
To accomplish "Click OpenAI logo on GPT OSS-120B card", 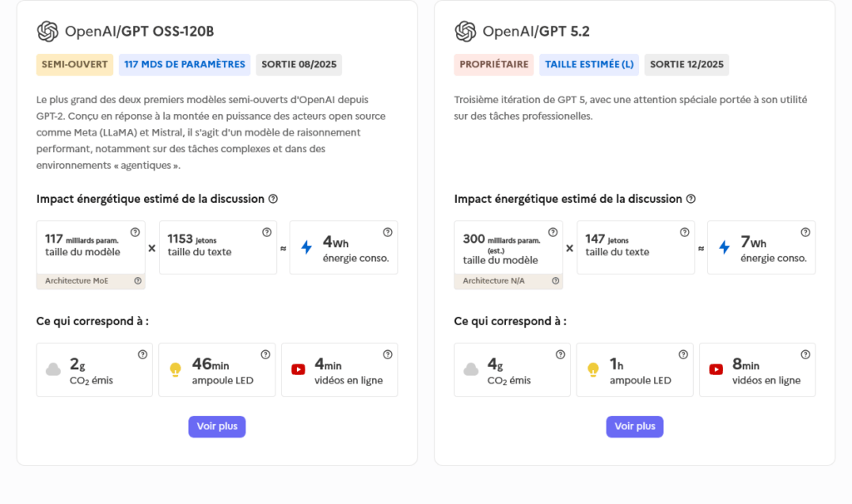I will (47, 32).
